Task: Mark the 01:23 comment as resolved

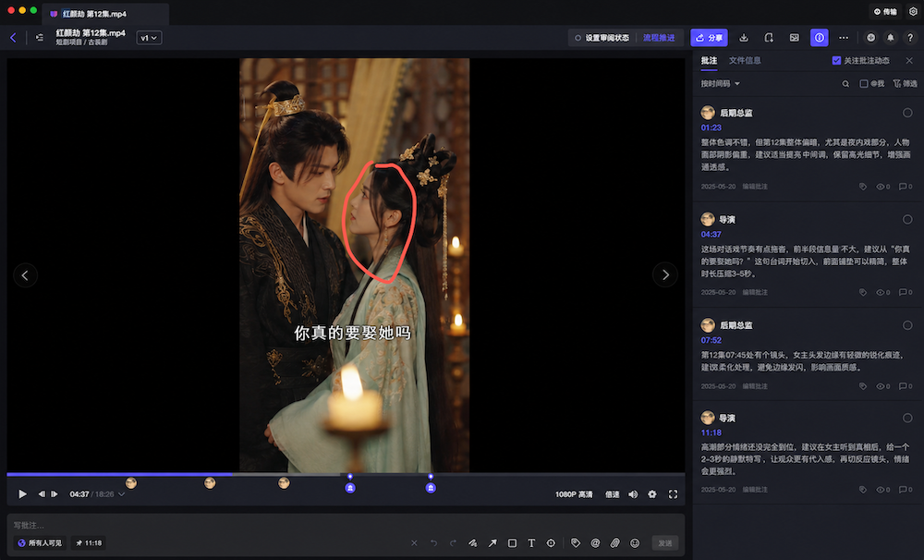Action: point(907,113)
